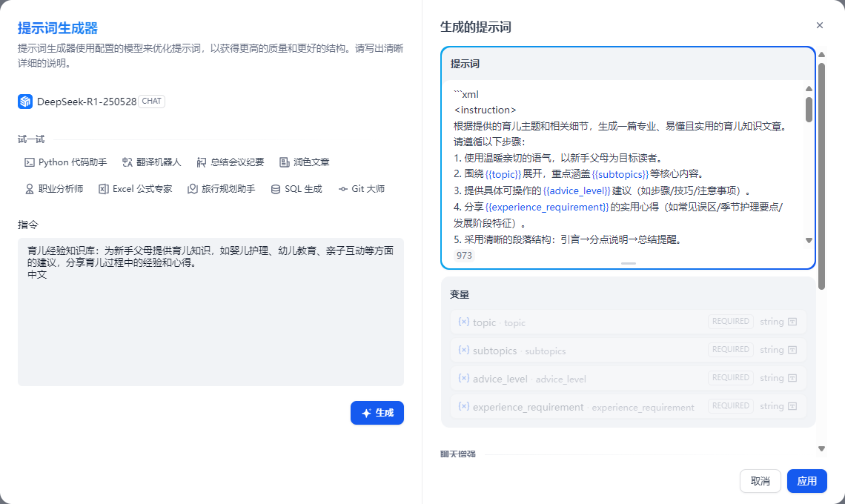Viewport: 845px width, 504px height.
Task: Click the 生成 generate button
Action: pos(377,413)
